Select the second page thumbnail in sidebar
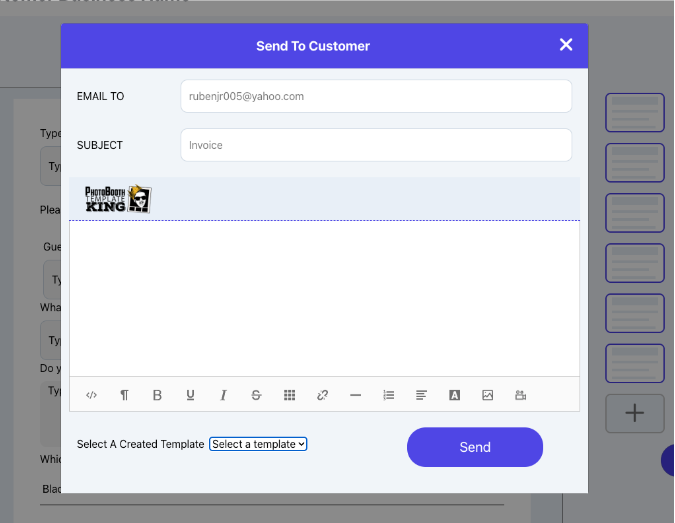Viewport: 675px width, 523px height. [635, 163]
